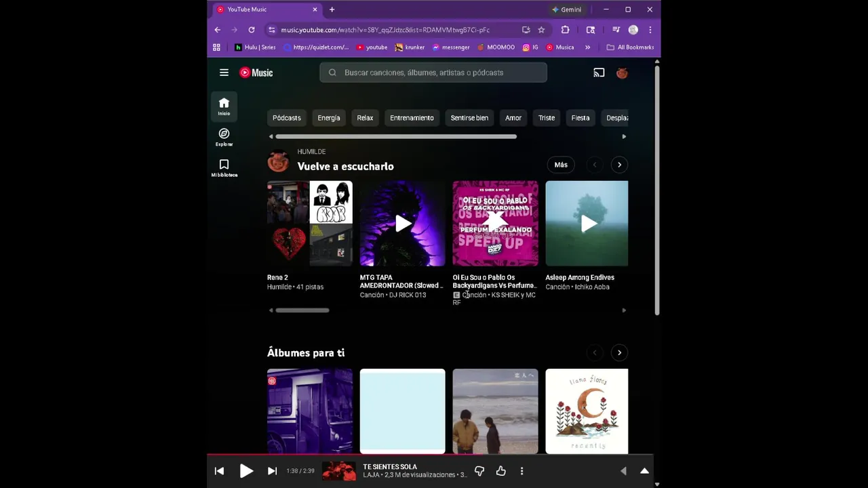Open Chrome three-dot menu
868x488 pixels.
[650, 30]
